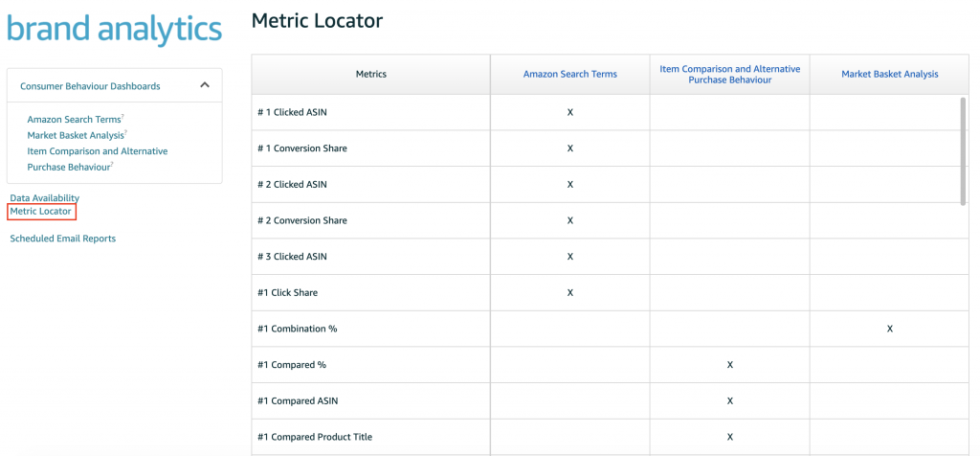
Task: Select the '#1 Combination %' row label
Action: click(x=297, y=329)
